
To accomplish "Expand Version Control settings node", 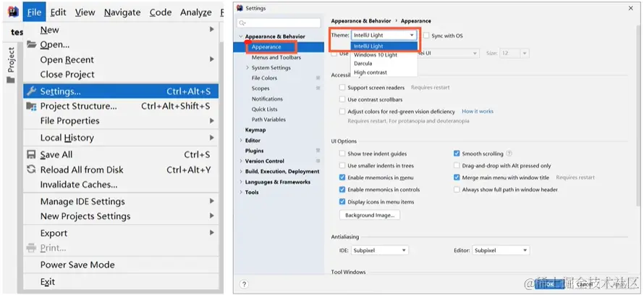I will (x=241, y=161).
